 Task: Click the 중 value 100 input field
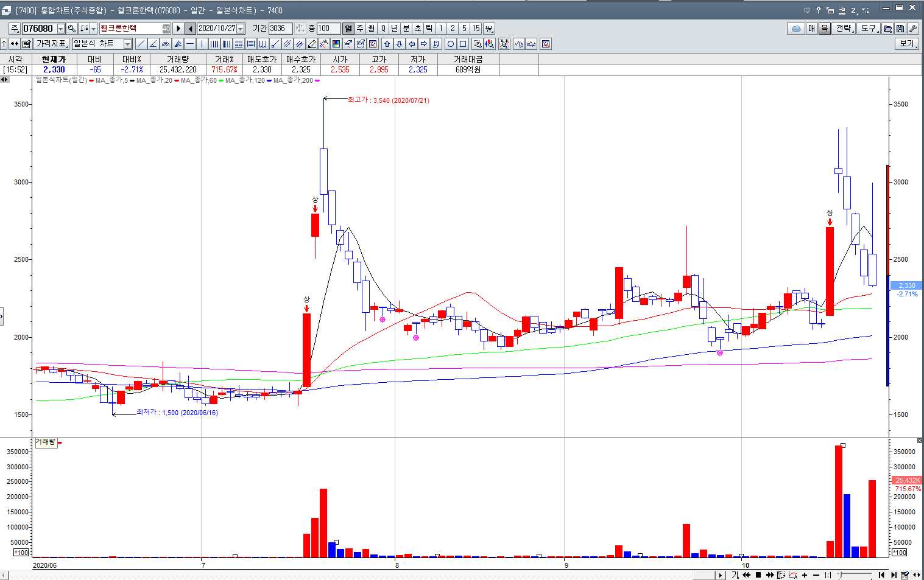tap(328, 29)
